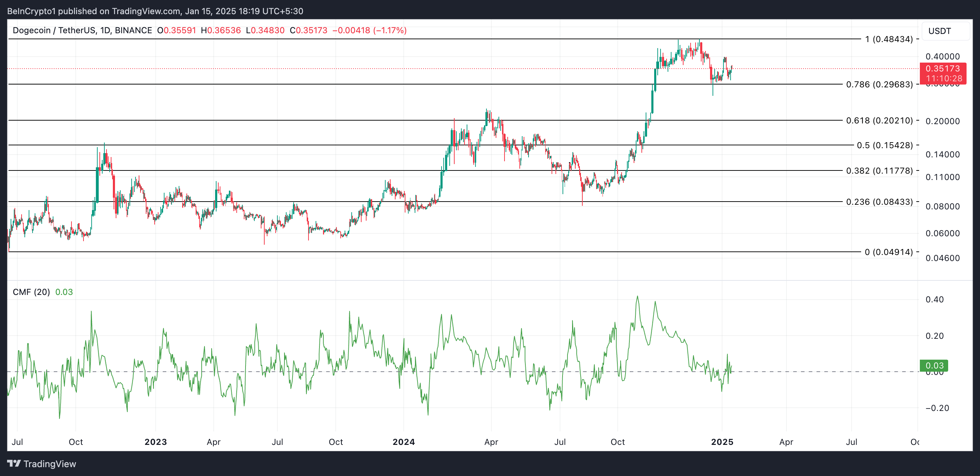The height and width of the screenshot is (476, 980).
Task: Select the 0.786 (0.29683) Fibonacci level label
Action: [879, 85]
